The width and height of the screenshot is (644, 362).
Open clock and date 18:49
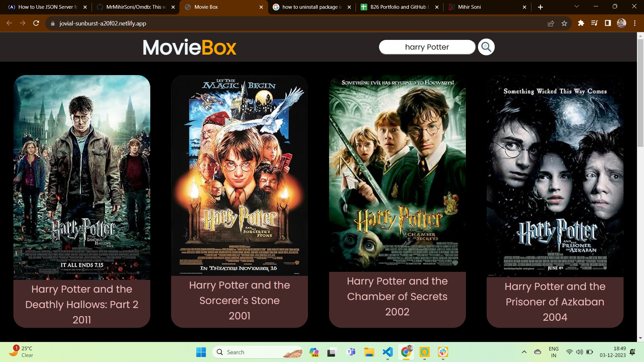[x=613, y=352]
